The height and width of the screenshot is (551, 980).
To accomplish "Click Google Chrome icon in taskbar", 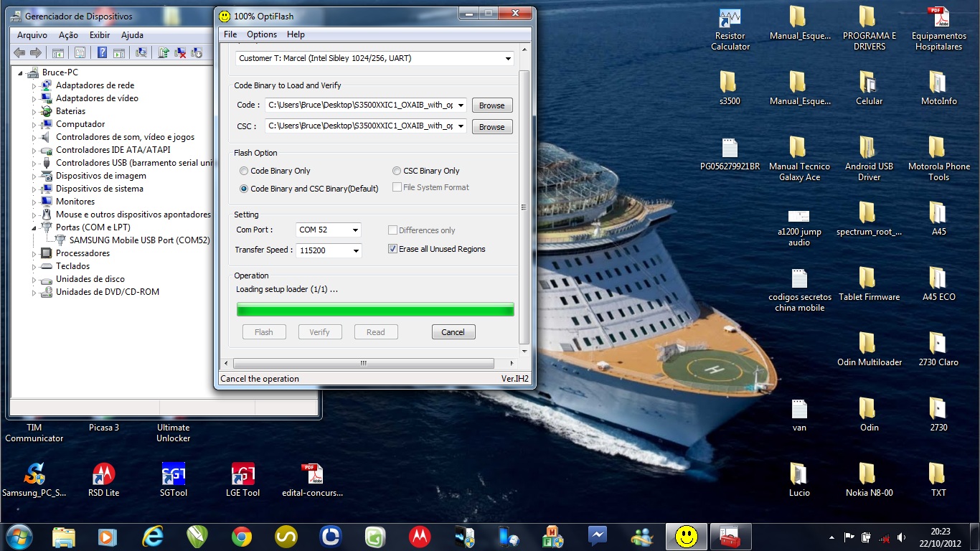I will [x=242, y=536].
